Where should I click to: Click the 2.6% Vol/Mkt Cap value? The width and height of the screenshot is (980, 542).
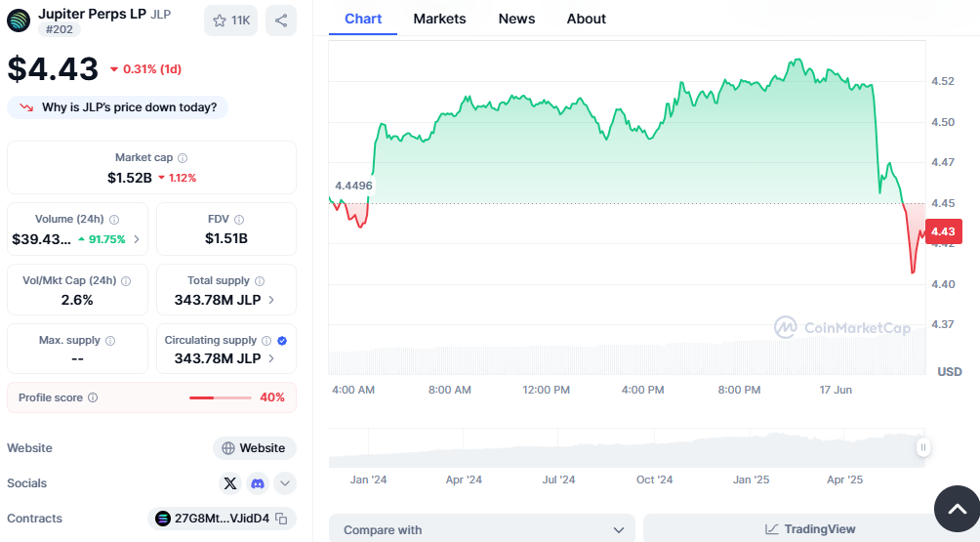click(77, 301)
